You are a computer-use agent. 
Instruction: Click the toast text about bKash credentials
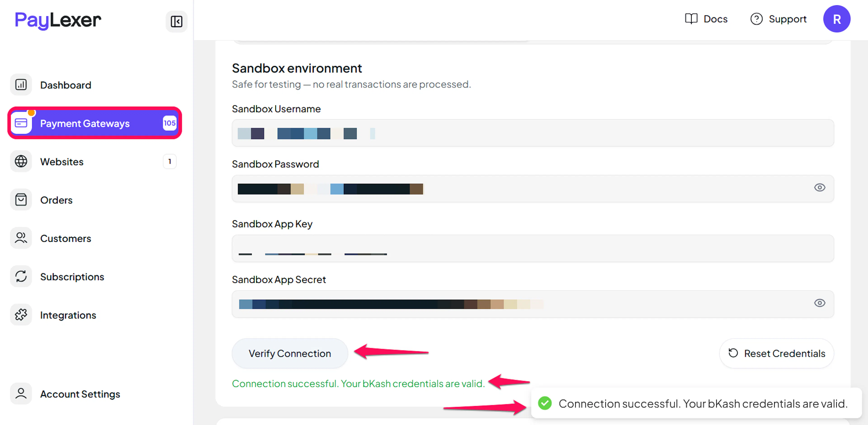coord(703,404)
